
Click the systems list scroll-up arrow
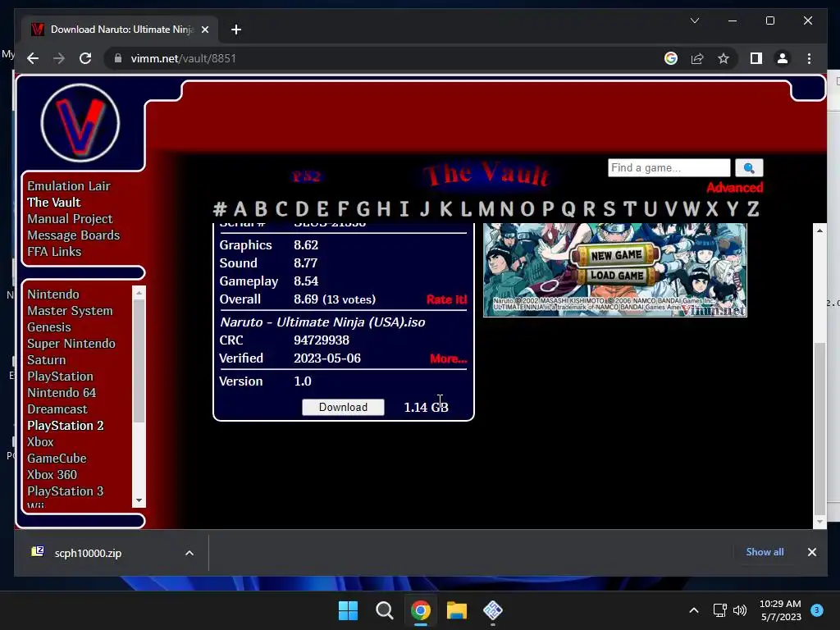pyautogui.click(x=139, y=293)
